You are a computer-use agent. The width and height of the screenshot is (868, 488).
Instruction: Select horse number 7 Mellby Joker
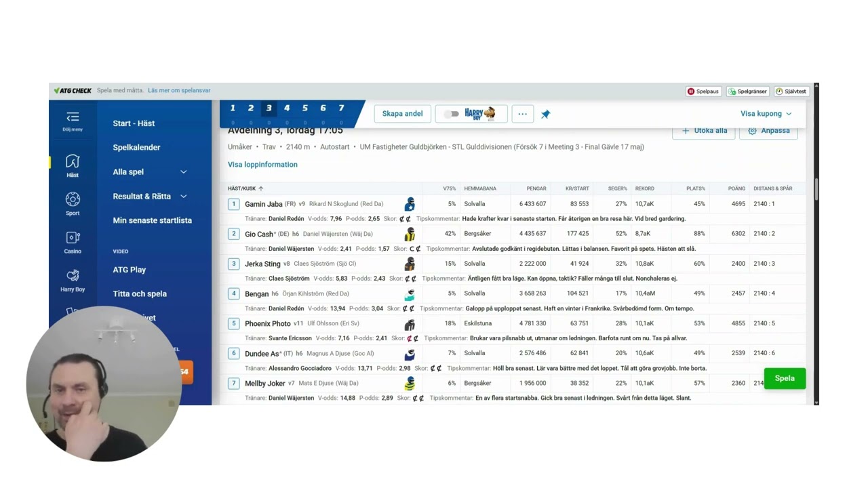point(233,383)
